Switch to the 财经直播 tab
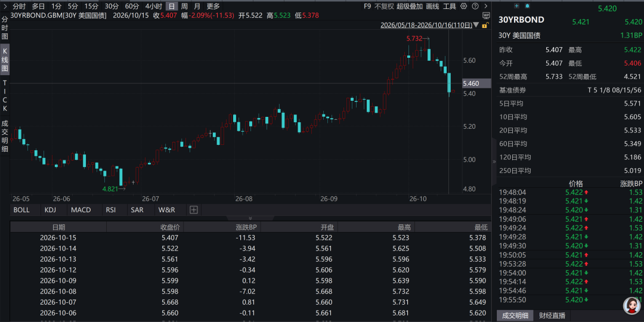 tap(552, 315)
